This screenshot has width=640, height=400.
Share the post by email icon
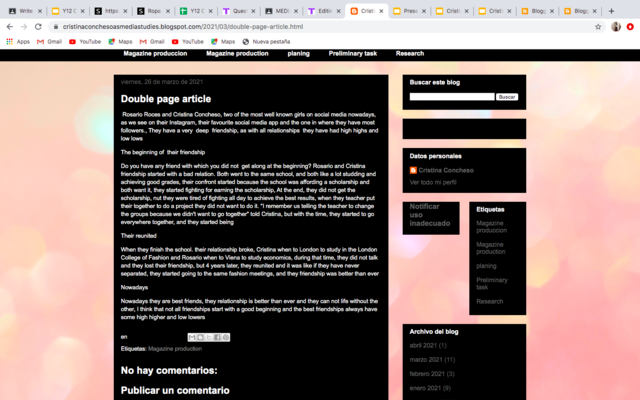[x=192, y=337]
